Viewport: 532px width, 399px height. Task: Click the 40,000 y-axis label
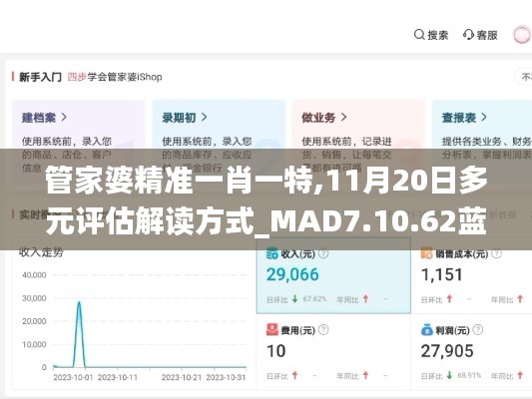click(x=34, y=275)
